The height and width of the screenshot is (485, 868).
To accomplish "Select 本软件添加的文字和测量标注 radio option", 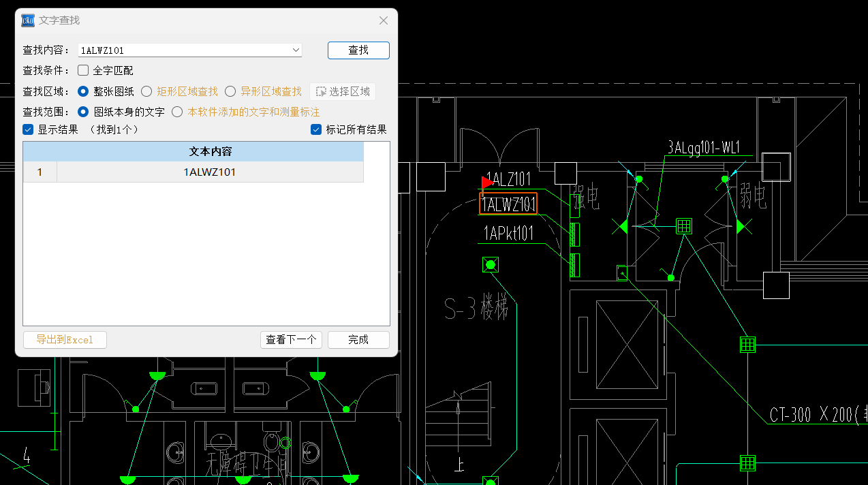I will click(177, 112).
